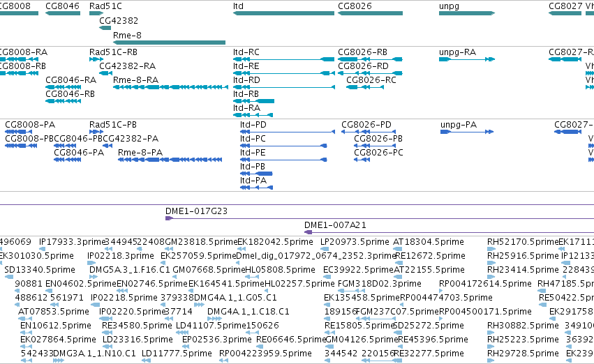
Task: Select the CG8026-RD transcript label
Action: coord(363,66)
